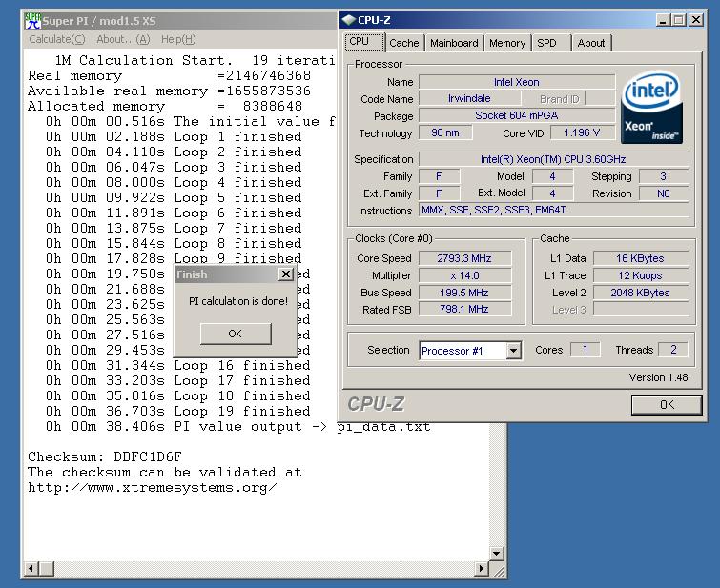The height and width of the screenshot is (588, 720).
Task: Click the Super PI title bar icon
Action: tap(32, 21)
